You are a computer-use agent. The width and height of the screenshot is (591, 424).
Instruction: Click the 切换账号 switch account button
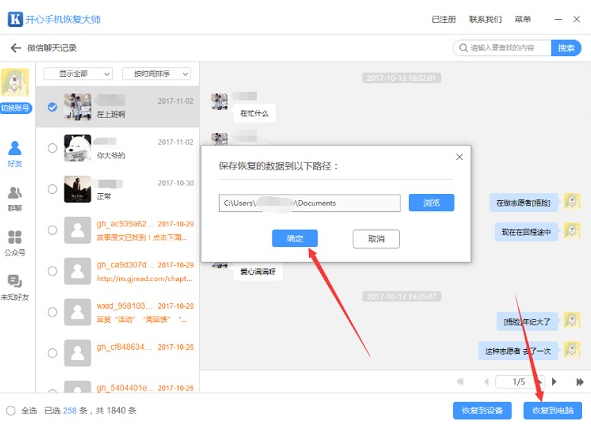15,108
